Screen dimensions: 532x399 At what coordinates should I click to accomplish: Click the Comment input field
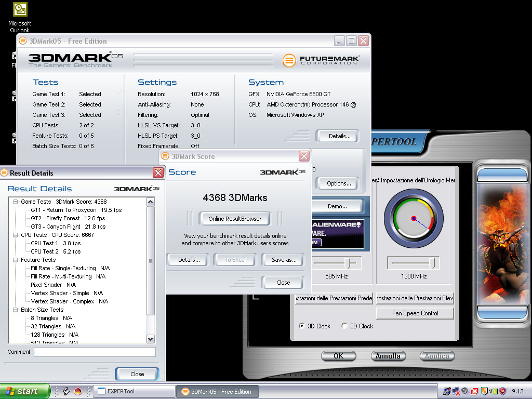click(x=95, y=352)
